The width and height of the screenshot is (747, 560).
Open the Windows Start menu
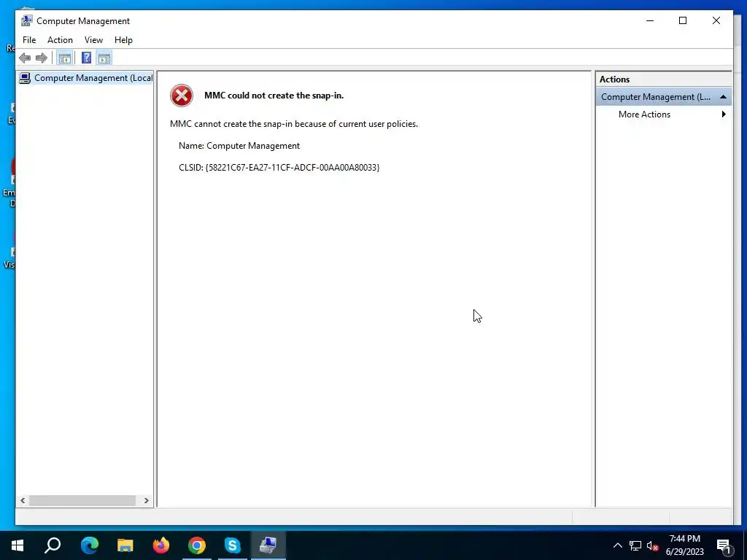tap(18, 545)
